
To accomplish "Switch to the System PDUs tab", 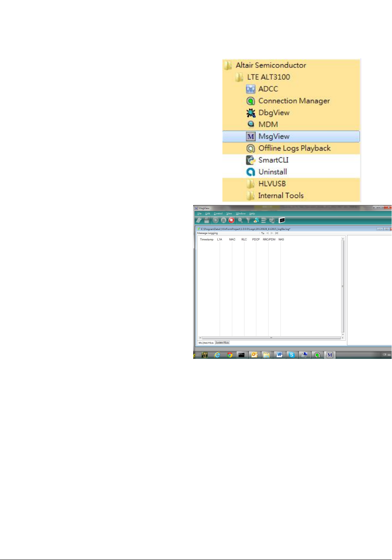I will click(x=222, y=343).
